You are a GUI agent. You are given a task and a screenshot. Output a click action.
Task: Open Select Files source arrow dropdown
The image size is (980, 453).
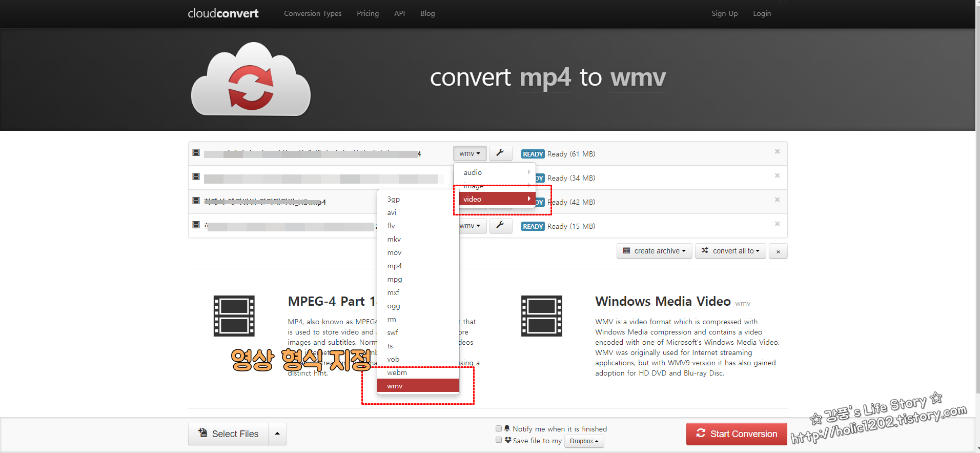[x=277, y=434]
